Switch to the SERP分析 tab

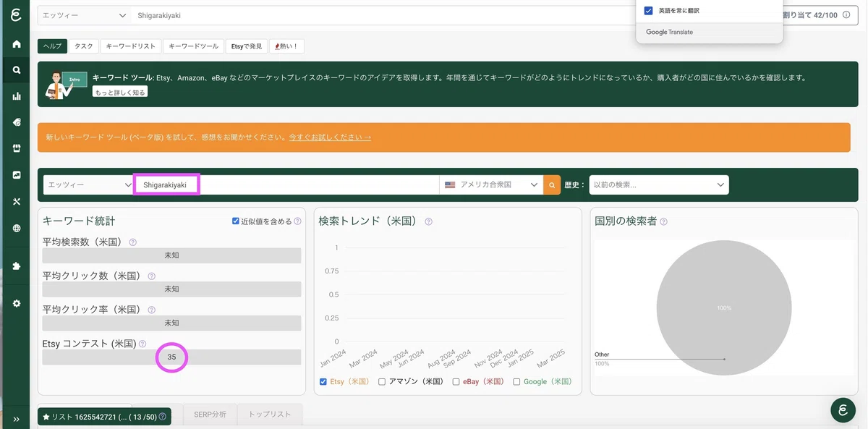tap(210, 415)
